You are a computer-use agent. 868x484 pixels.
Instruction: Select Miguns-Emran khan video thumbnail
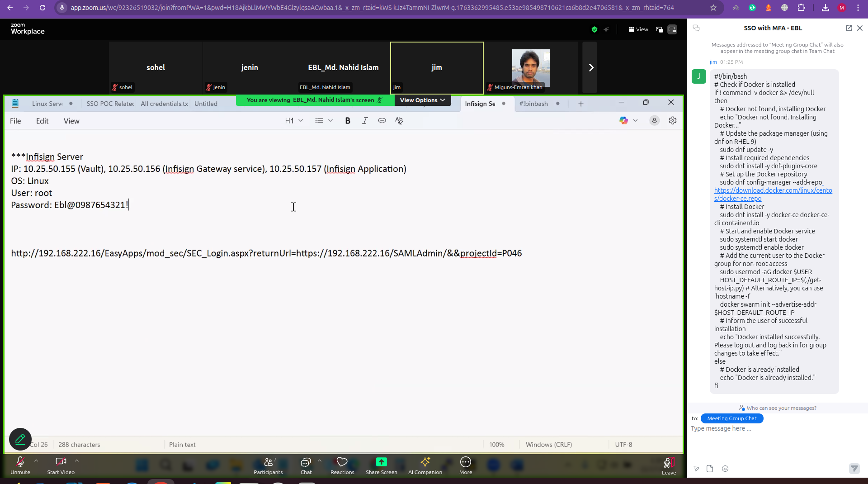(530, 68)
